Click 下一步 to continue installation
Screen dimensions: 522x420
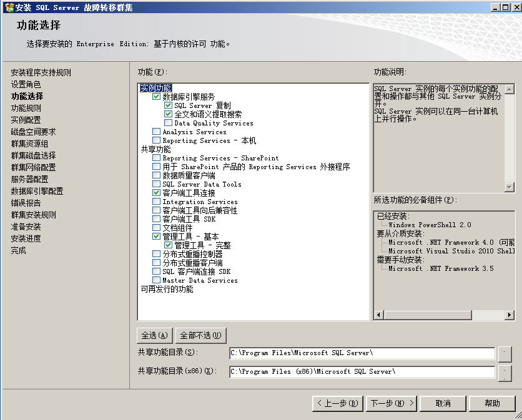(391, 403)
